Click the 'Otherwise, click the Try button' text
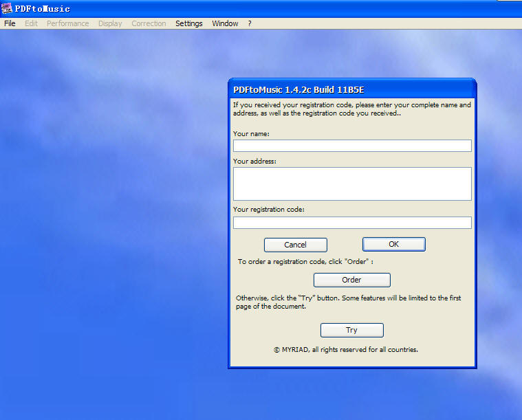 pos(349,302)
